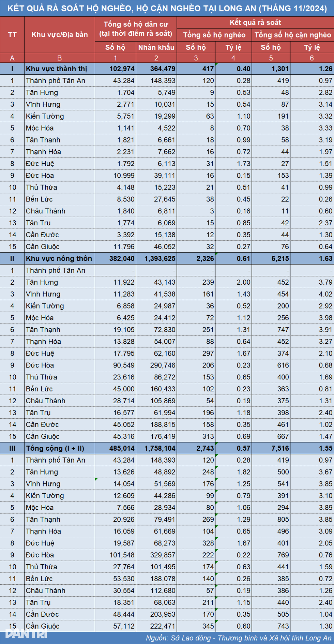Select the "Khu vực thành thị" section row label
The height and width of the screenshot is (644, 334).
pyautogui.click(x=57, y=69)
